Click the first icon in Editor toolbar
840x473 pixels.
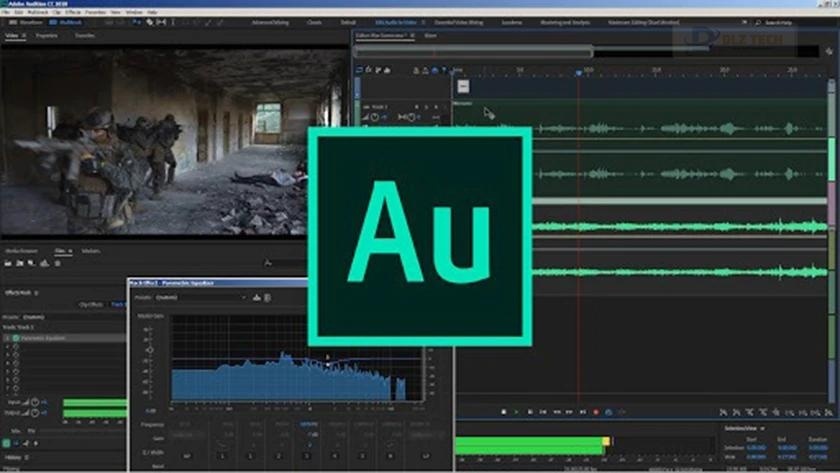(359, 70)
